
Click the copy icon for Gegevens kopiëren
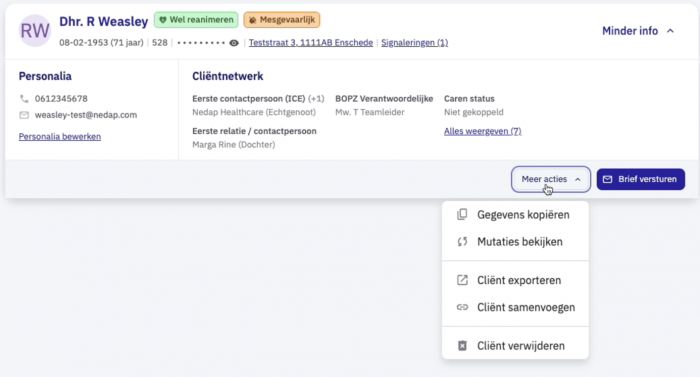[x=462, y=214]
